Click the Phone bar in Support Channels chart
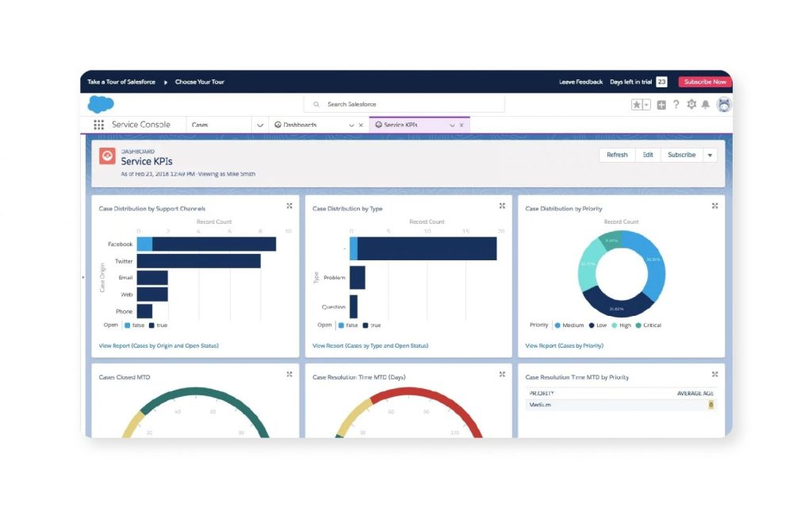Image resolution: width=812 pixels, height=508 pixels. (x=144, y=311)
